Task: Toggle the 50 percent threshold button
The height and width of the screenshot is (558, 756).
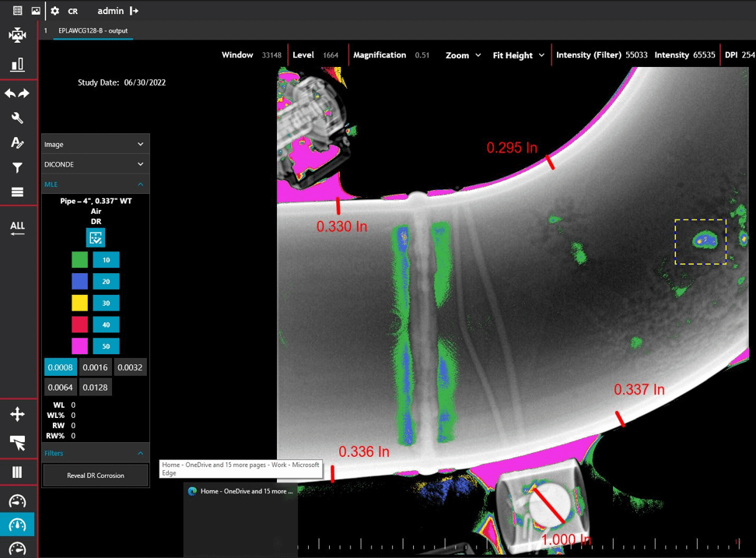Action: coord(106,346)
